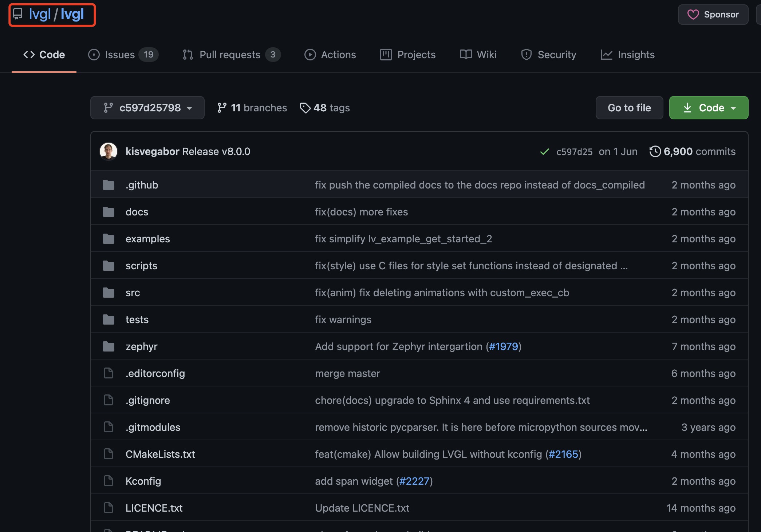Open the scripts folder
The height and width of the screenshot is (532, 761).
[x=141, y=266]
